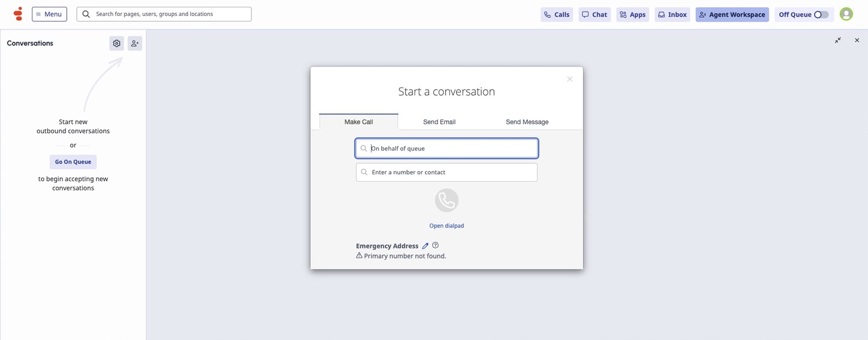Open emergency address help icon
This screenshot has width=868, height=340.
tap(435, 245)
